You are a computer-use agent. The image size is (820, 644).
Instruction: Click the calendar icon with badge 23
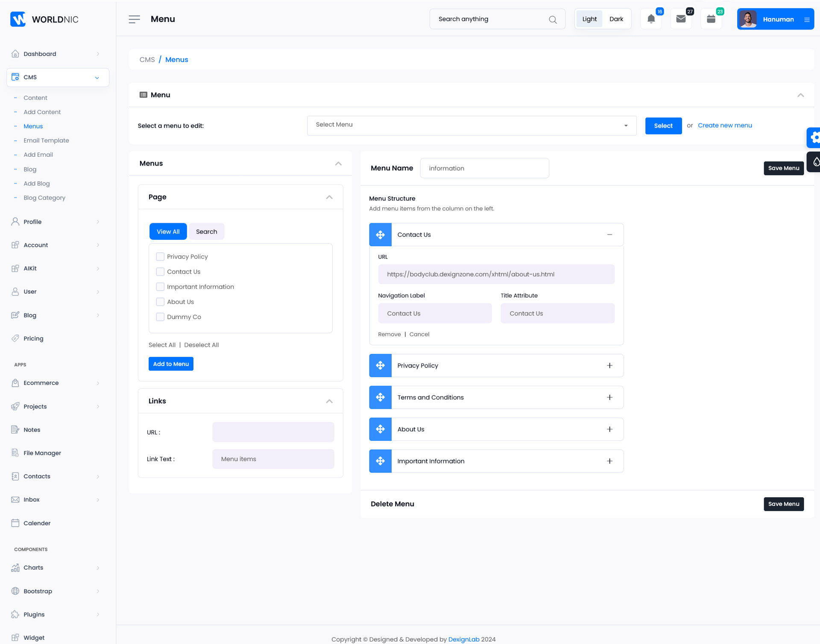click(x=711, y=19)
